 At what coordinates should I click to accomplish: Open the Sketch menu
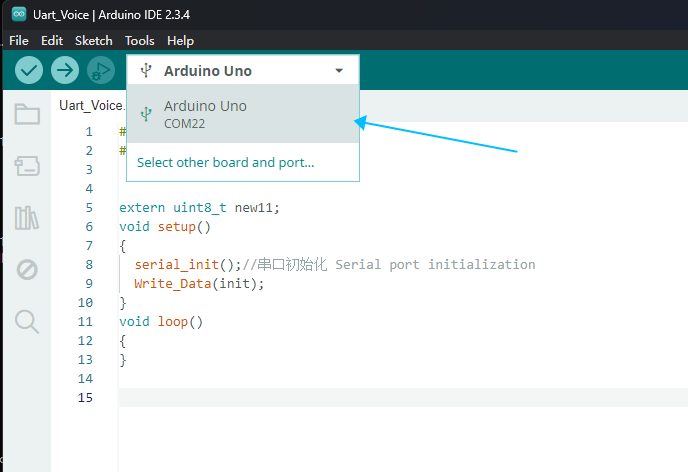pyautogui.click(x=93, y=41)
